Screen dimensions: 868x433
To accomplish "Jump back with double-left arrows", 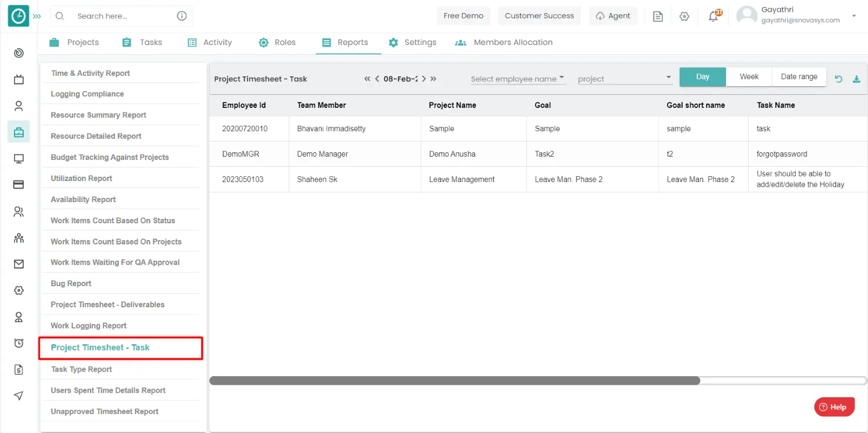I will [x=367, y=79].
